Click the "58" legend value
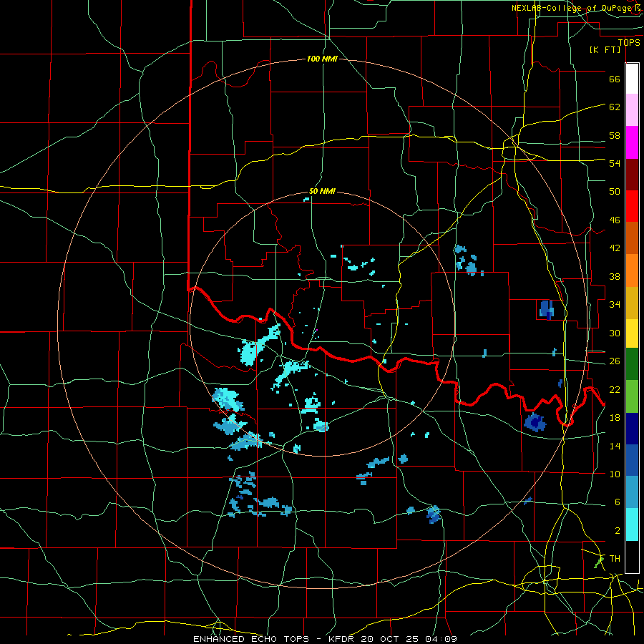Screen dimensions: 644x644 (615, 135)
